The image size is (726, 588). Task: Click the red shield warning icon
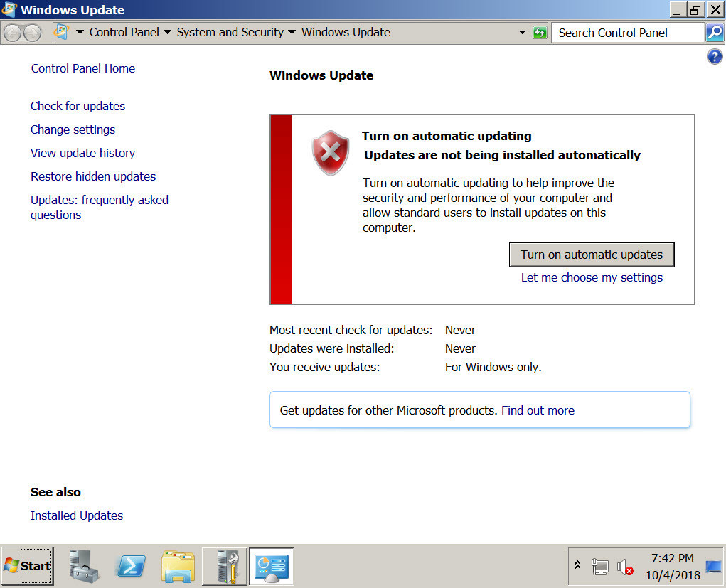pos(330,152)
